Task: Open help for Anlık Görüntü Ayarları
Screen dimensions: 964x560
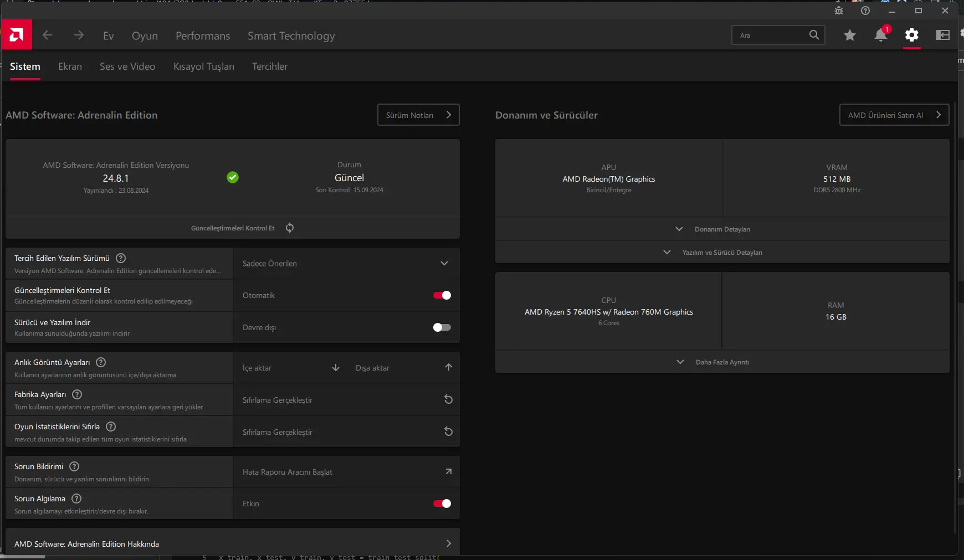Action: pyautogui.click(x=101, y=362)
